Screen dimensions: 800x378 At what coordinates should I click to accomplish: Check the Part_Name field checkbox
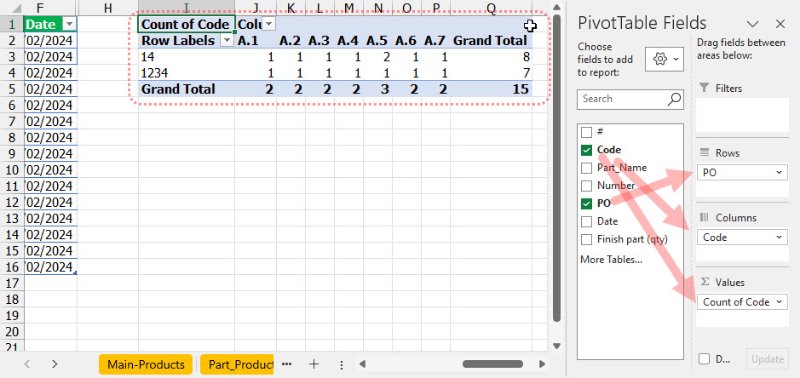coord(587,168)
